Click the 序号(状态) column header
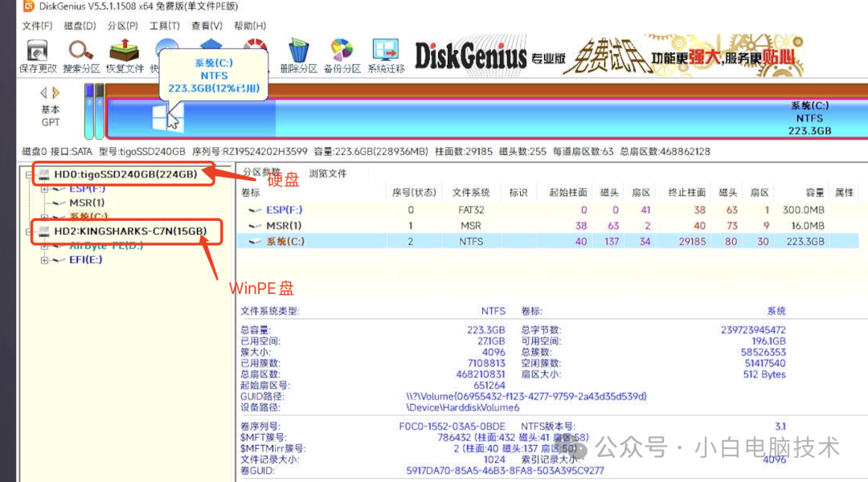868x482 pixels. pyautogui.click(x=414, y=192)
